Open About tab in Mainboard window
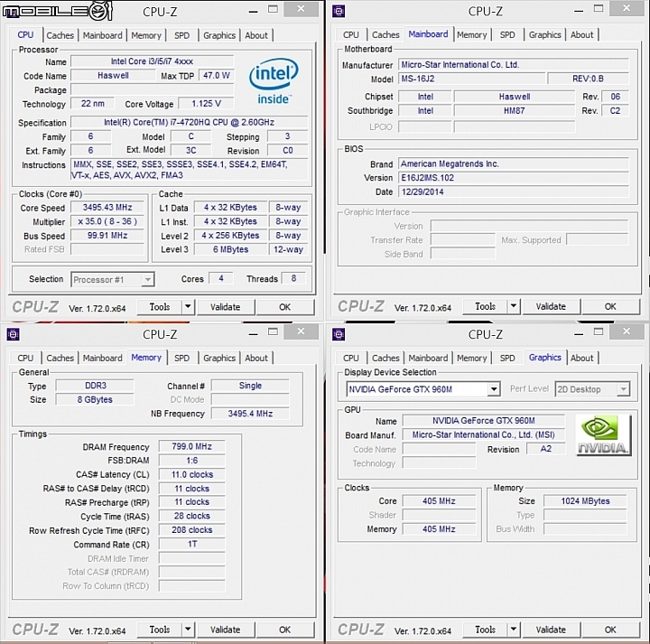Image resolution: width=650 pixels, height=644 pixels. (x=581, y=35)
